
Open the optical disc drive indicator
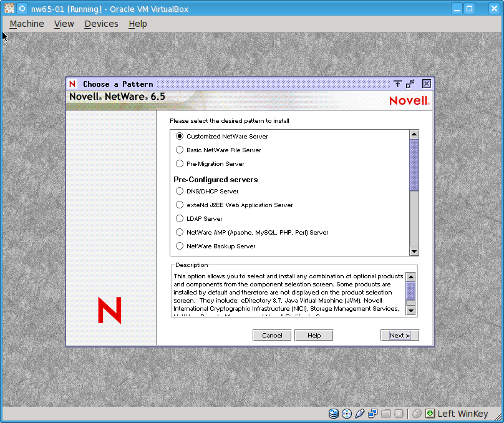tap(347, 414)
